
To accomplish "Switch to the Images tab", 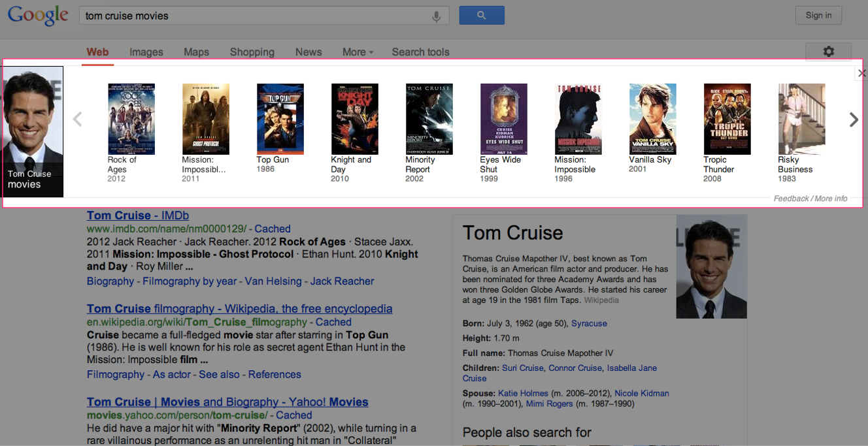I will (146, 52).
